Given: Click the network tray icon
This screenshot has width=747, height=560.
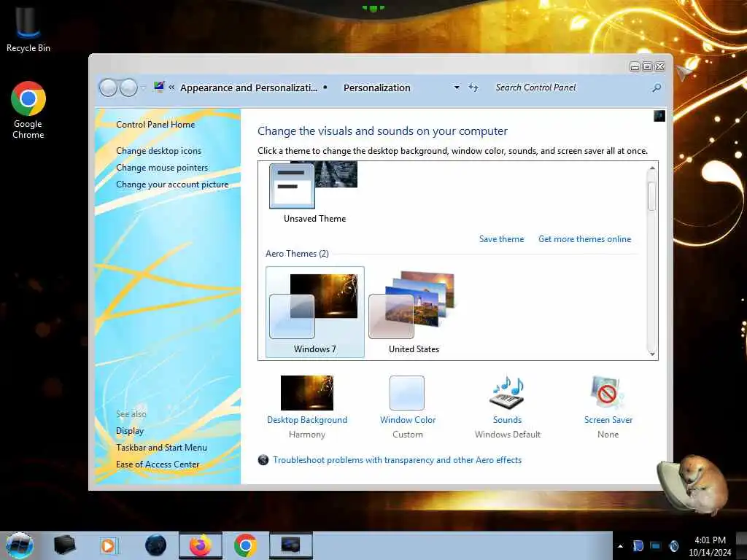Looking at the screenshot, I should click(656, 546).
